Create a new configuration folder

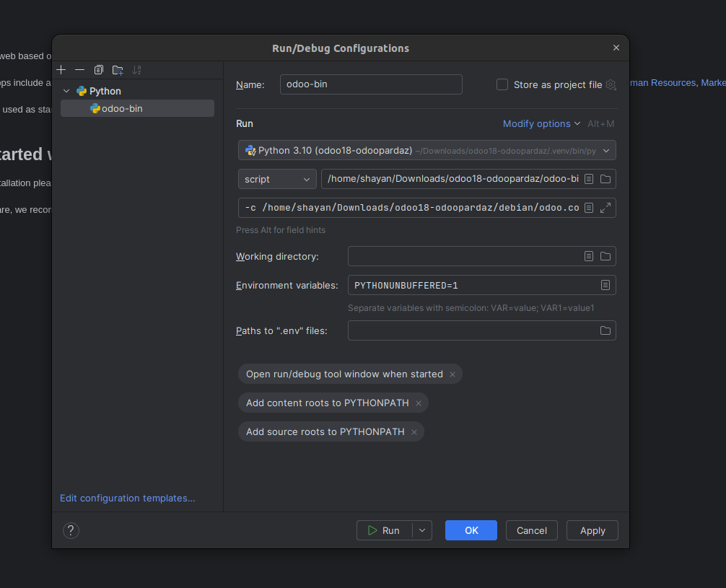click(x=118, y=70)
